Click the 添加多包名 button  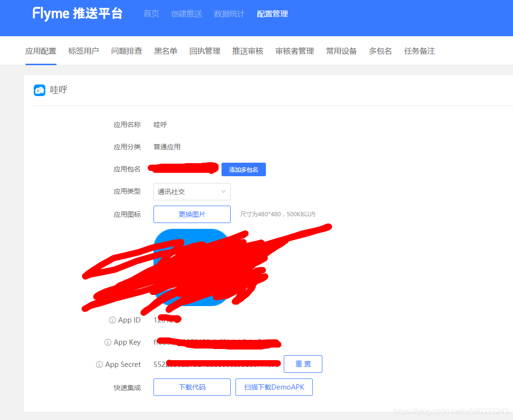point(244,169)
